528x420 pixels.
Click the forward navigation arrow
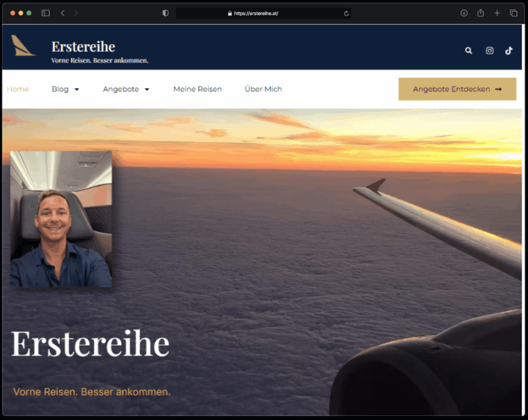pos(76,12)
